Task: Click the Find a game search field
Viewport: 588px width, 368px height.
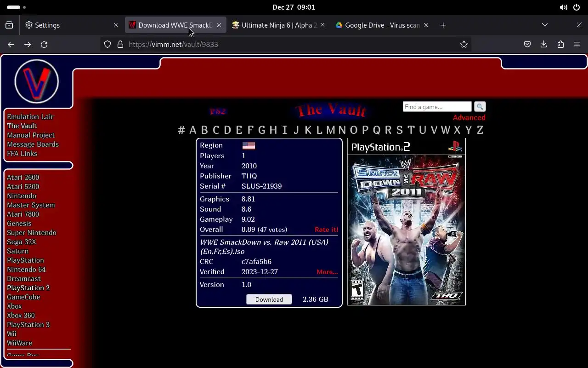Action: point(437,107)
